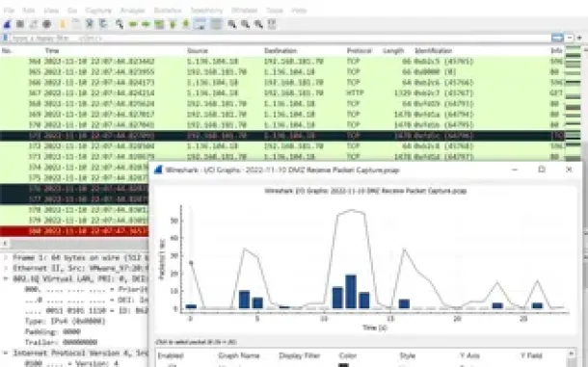Open a capture file via folder icon
588x367 pixels.
click(63, 24)
